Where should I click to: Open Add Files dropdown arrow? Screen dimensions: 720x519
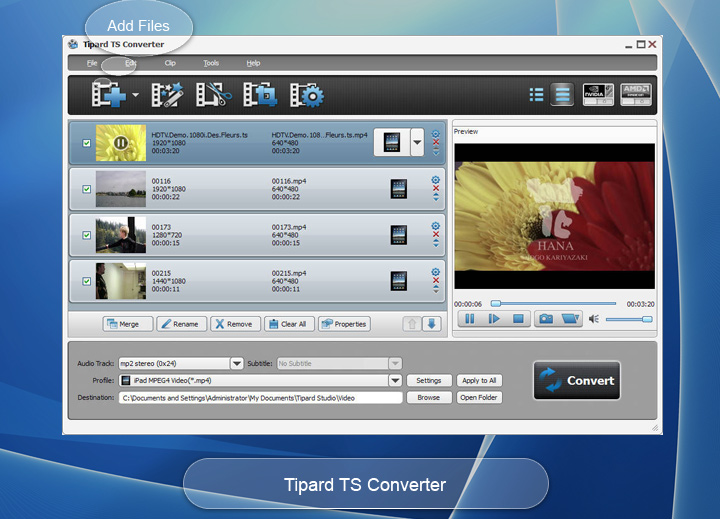[135, 95]
